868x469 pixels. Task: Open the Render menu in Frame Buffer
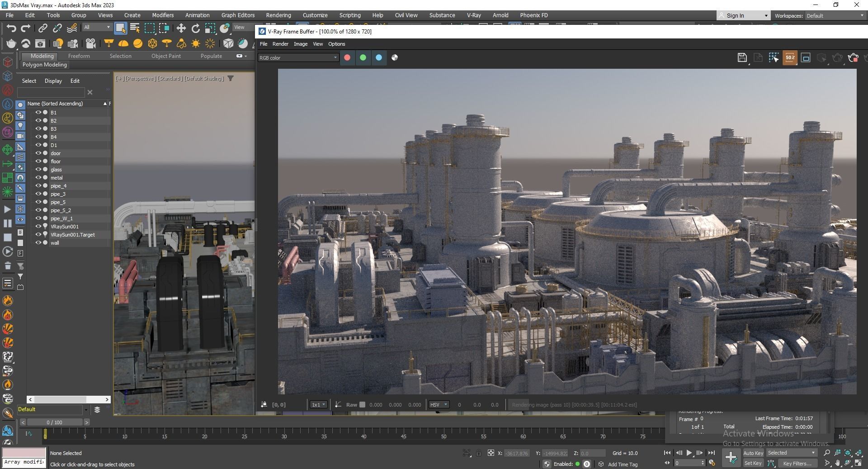point(280,44)
